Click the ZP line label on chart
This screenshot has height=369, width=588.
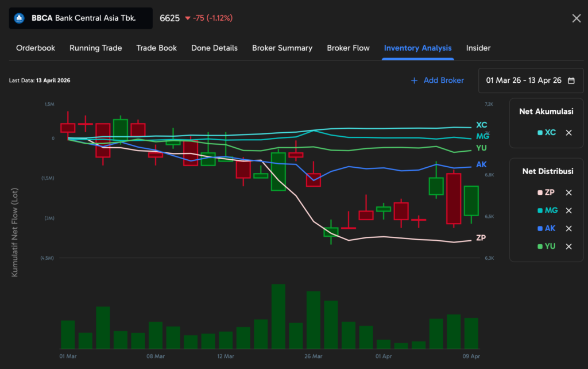point(481,237)
